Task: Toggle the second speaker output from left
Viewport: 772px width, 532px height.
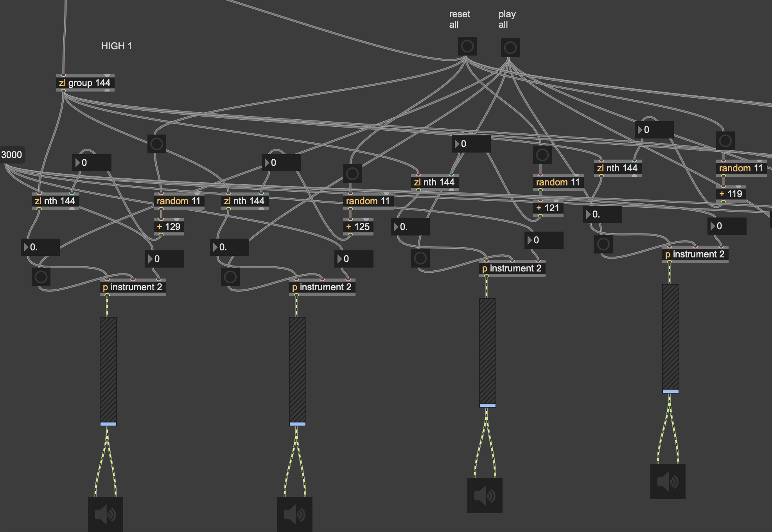Action: (294, 514)
